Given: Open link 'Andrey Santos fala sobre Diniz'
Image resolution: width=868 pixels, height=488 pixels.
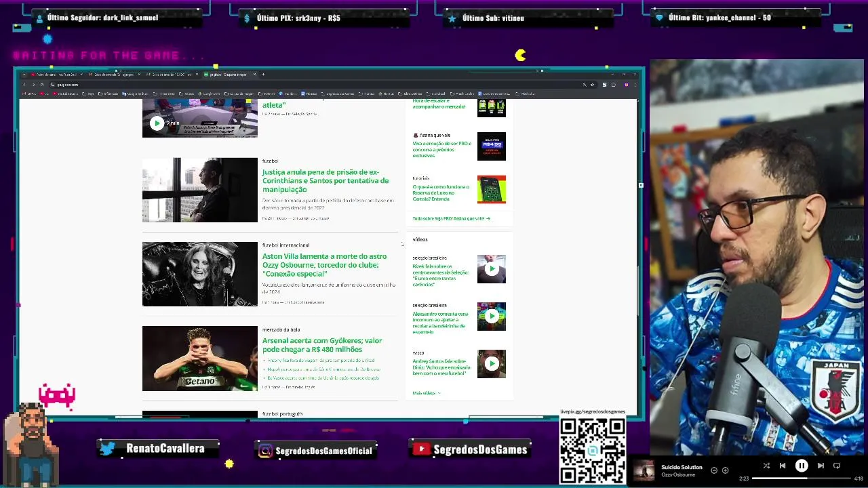Looking at the screenshot, I should pos(441,367).
